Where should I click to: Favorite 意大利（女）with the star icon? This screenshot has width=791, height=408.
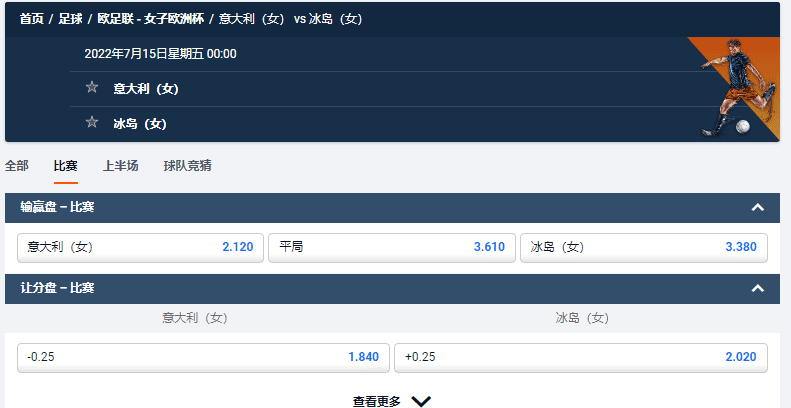(91, 87)
